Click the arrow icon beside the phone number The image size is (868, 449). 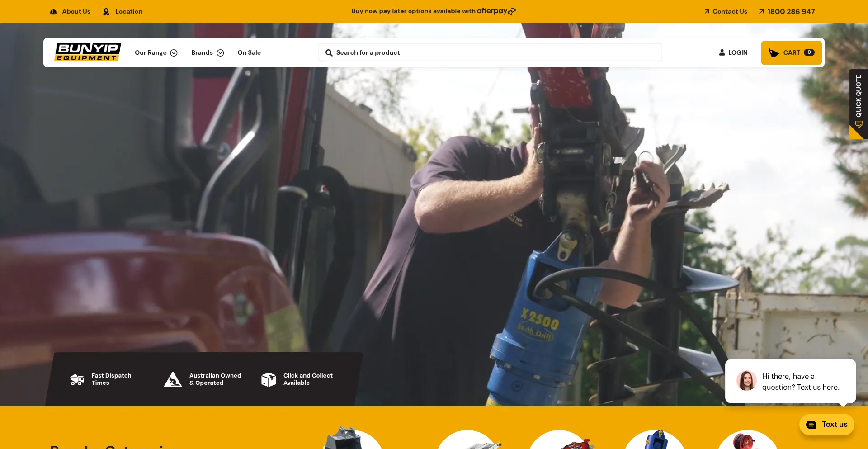click(x=761, y=11)
